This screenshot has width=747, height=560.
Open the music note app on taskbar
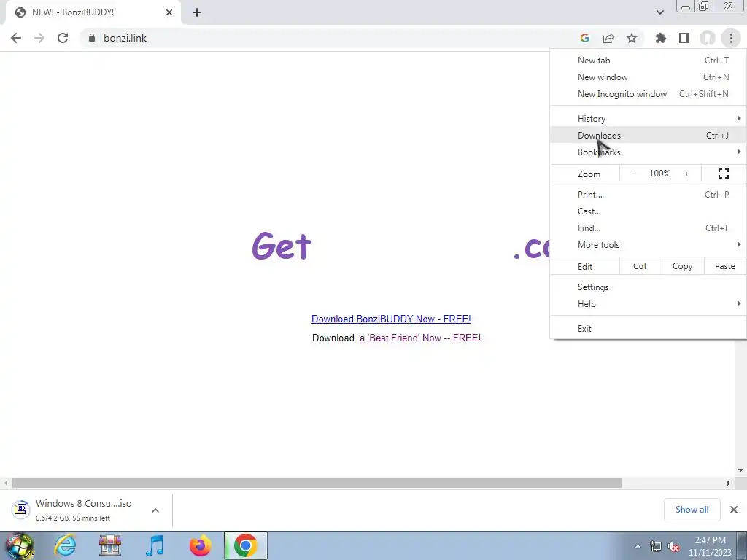click(x=155, y=545)
